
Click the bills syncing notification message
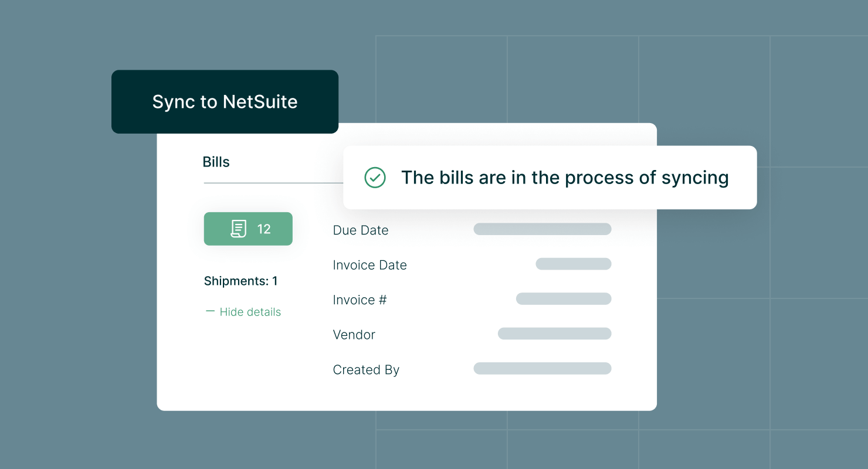pos(564,178)
